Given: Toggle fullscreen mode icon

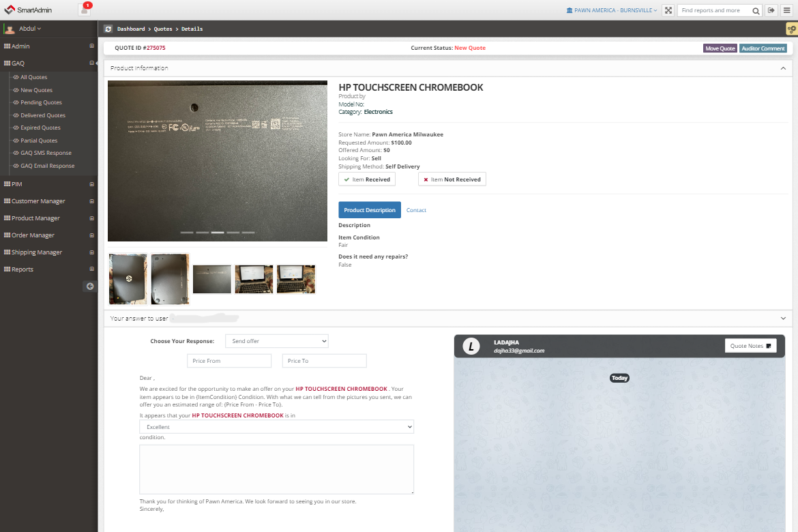Looking at the screenshot, I should (668, 10).
